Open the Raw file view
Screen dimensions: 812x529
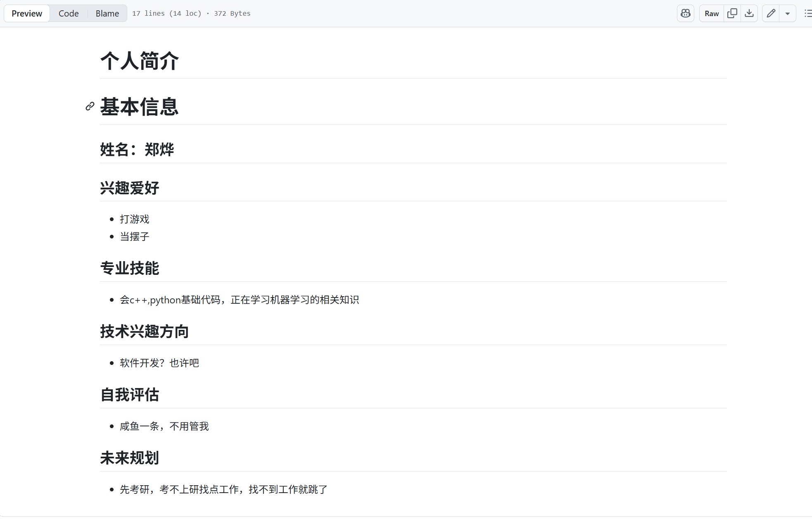pos(712,13)
